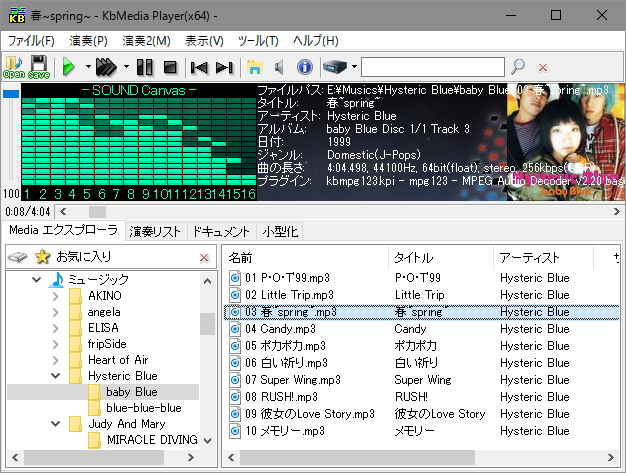Screen dimensions: 626x473
Task: Select the Media エクスプローラ tab
Action: [63, 230]
